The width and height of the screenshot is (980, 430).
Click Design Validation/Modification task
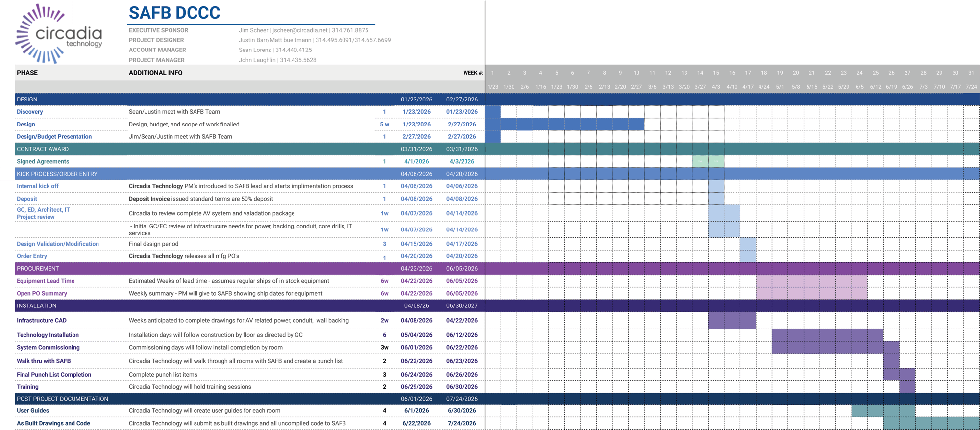pyautogui.click(x=58, y=244)
